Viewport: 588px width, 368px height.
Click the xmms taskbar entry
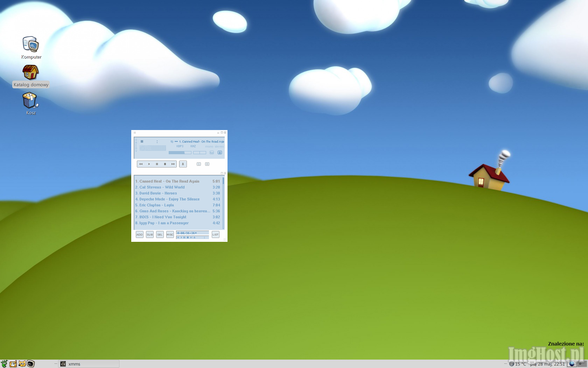[x=89, y=364]
